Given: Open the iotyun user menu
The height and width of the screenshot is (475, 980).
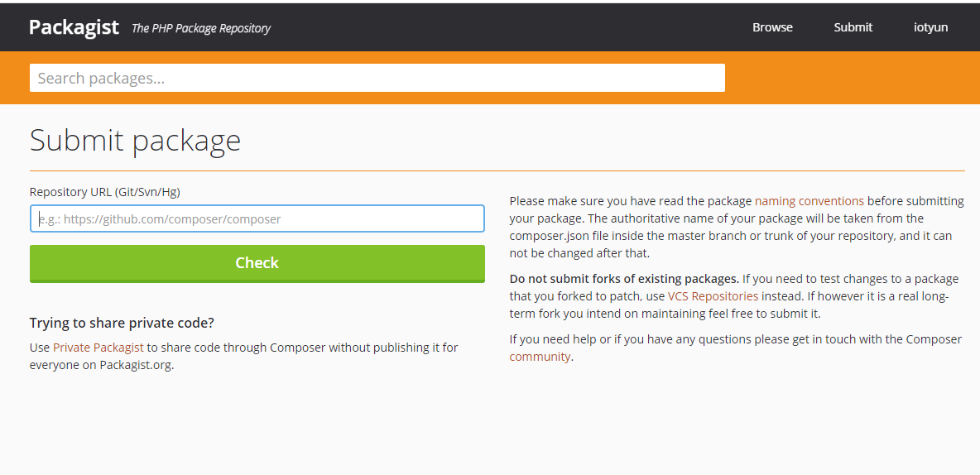Looking at the screenshot, I should 930,27.
